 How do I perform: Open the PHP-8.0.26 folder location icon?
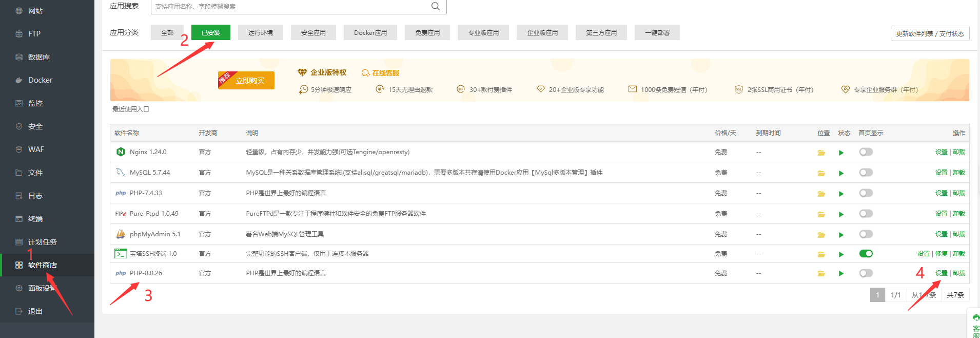821,274
